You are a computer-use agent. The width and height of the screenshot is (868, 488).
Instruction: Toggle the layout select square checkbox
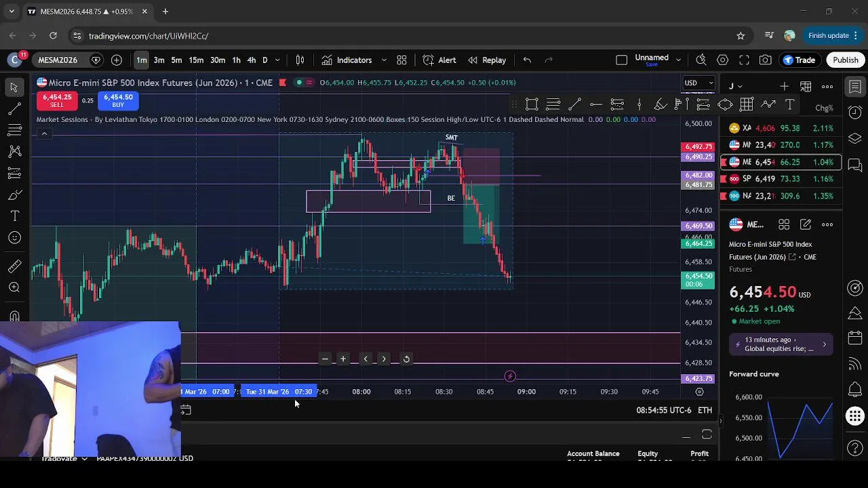point(621,60)
